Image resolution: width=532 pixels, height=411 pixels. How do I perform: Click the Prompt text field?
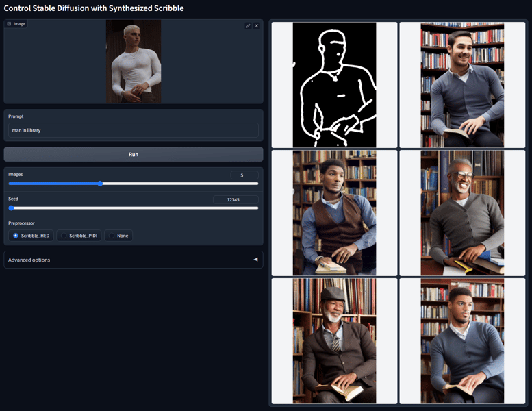(133, 130)
